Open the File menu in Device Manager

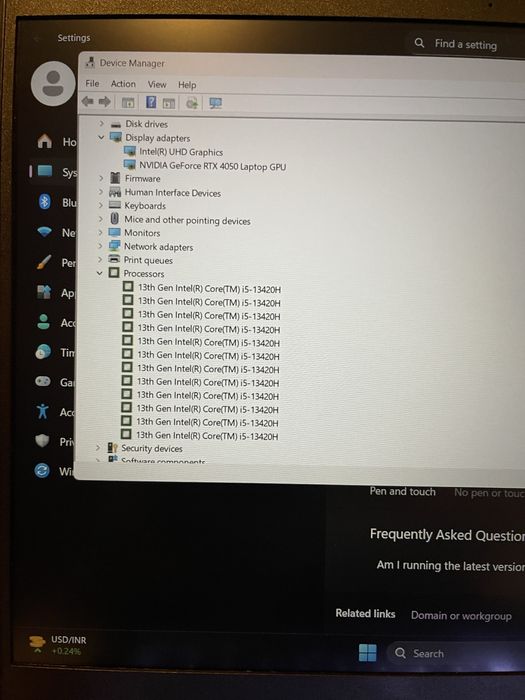tap(92, 83)
